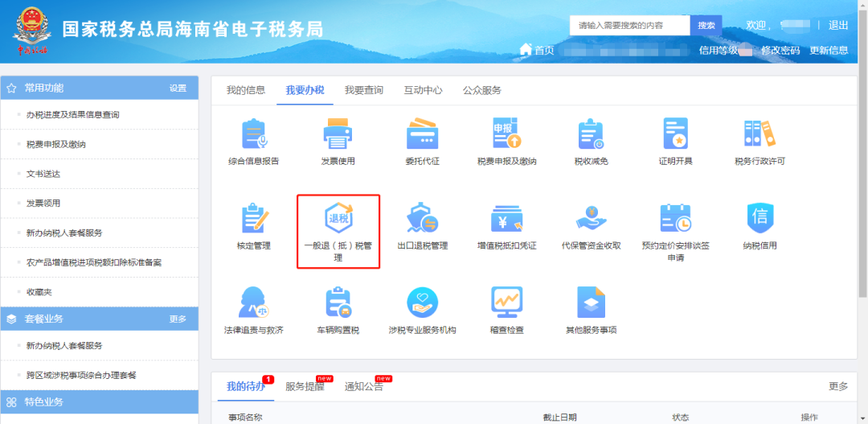Screen dimensions: 868x424
Task: Click 更多 in 套餐业务 header
Action: (x=178, y=319)
